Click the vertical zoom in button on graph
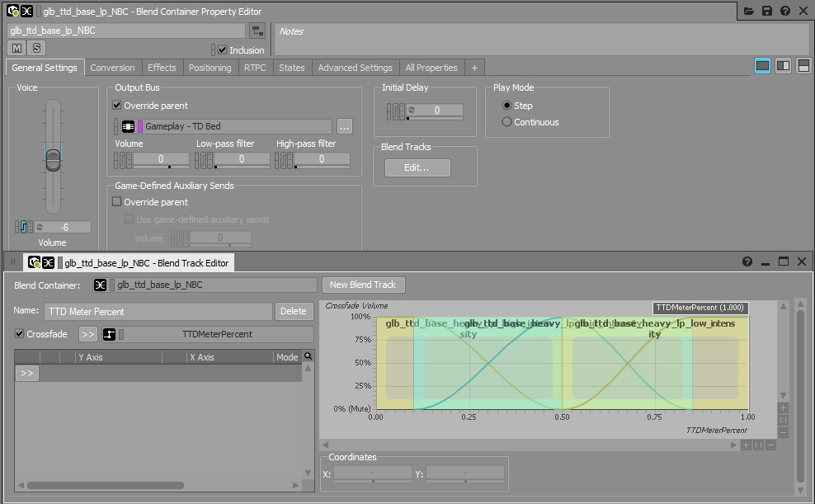The width and height of the screenshot is (815, 504). 784,407
